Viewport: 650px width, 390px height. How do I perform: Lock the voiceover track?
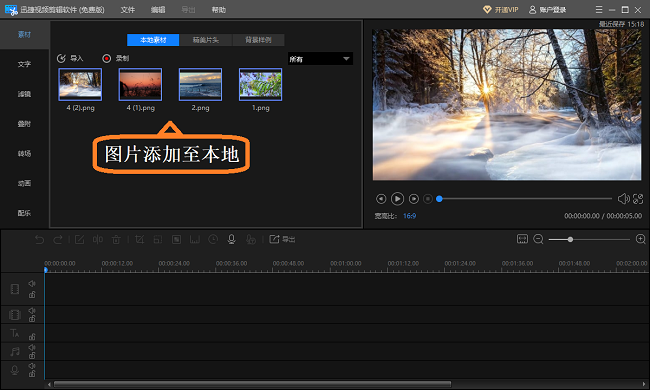point(32,374)
